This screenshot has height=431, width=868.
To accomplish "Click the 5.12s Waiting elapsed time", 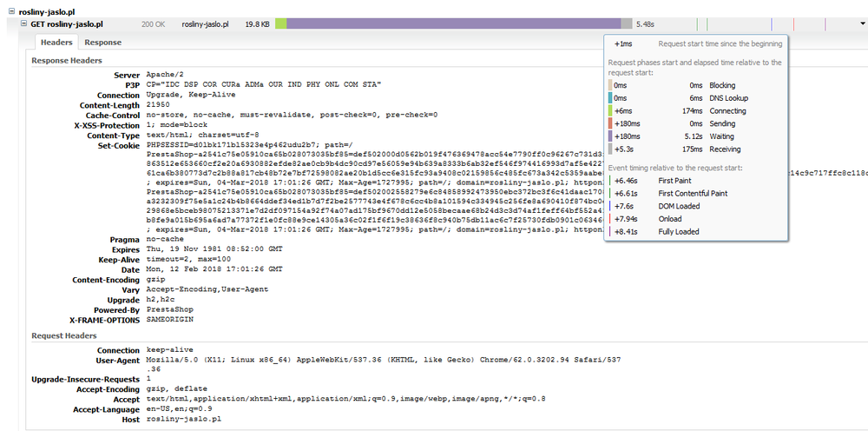I will [x=693, y=136].
